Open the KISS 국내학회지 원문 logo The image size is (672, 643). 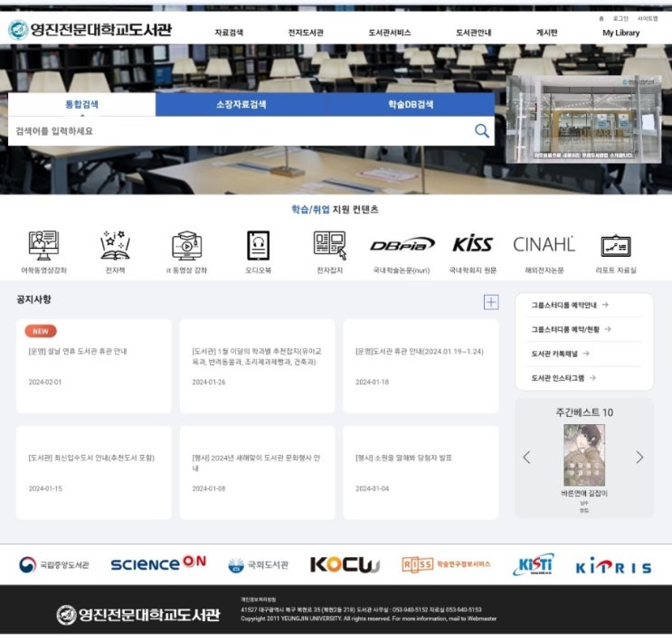(473, 243)
